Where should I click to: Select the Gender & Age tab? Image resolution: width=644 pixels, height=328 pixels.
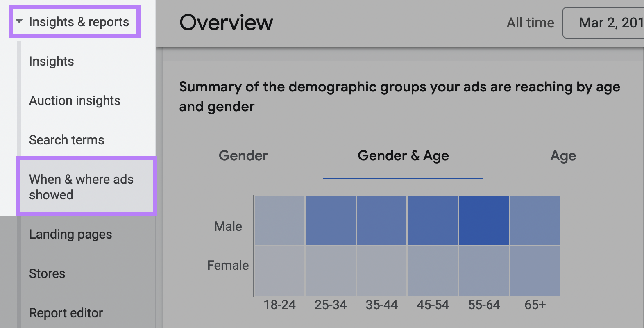pyautogui.click(x=403, y=156)
